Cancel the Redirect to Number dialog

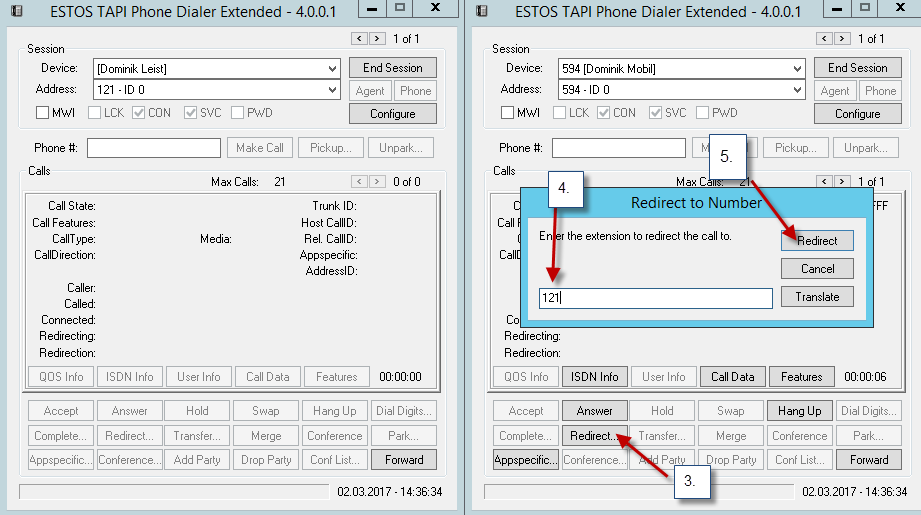[817, 269]
